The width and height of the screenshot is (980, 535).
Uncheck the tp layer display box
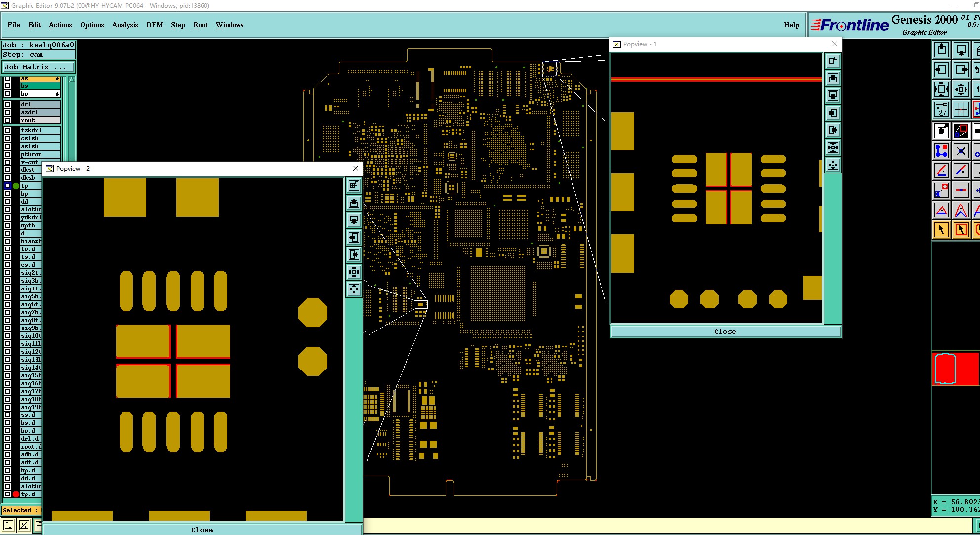[x=8, y=186]
